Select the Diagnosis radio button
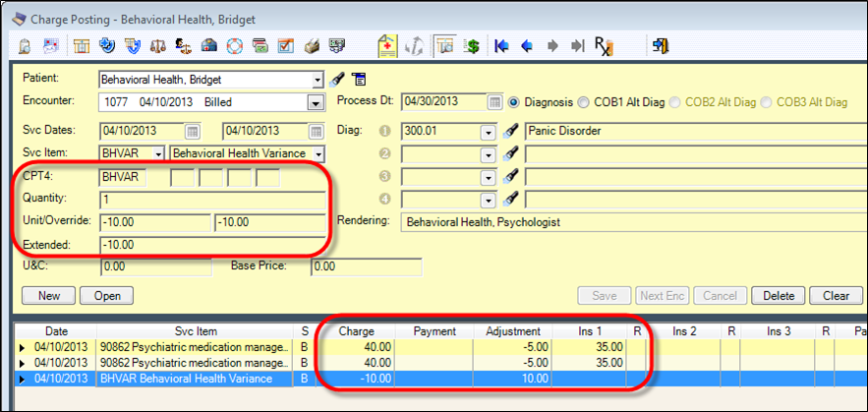868x412 pixels. (x=514, y=102)
